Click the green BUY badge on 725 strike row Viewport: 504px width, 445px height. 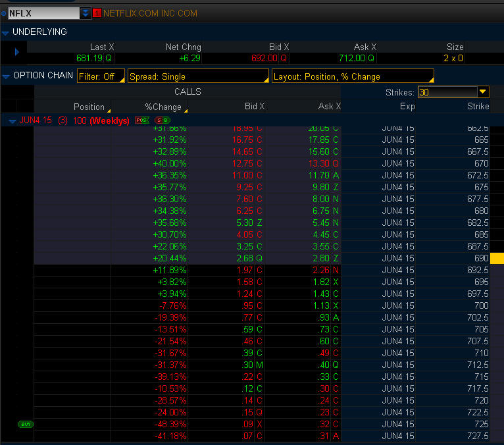(26, 425)
